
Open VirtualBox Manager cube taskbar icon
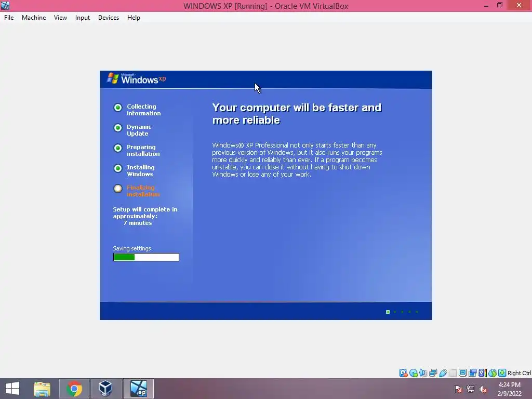(105, 389)
